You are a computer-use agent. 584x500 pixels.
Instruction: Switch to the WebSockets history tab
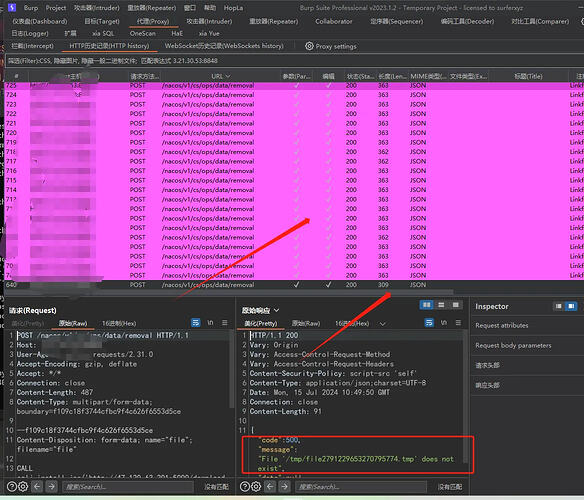click(x=224, y=46)
